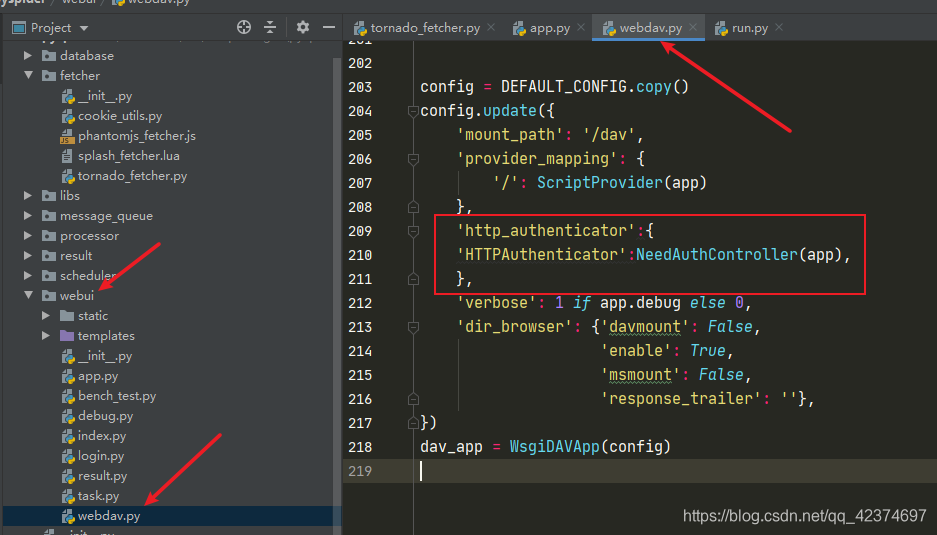
Task: Click WsgiDAVApp in line 218
Action: click(555, 447)
